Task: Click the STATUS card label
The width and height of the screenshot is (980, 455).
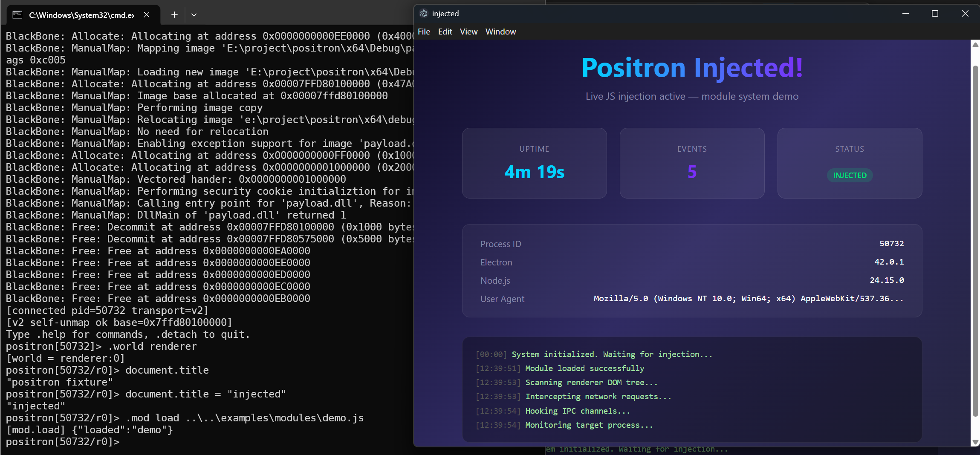Action: point(850,149)
